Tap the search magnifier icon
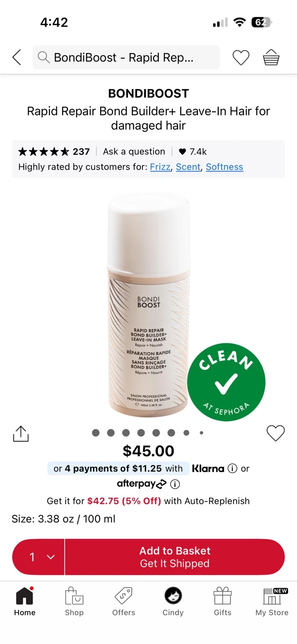 pyautogui.click(x=43, y=57)
